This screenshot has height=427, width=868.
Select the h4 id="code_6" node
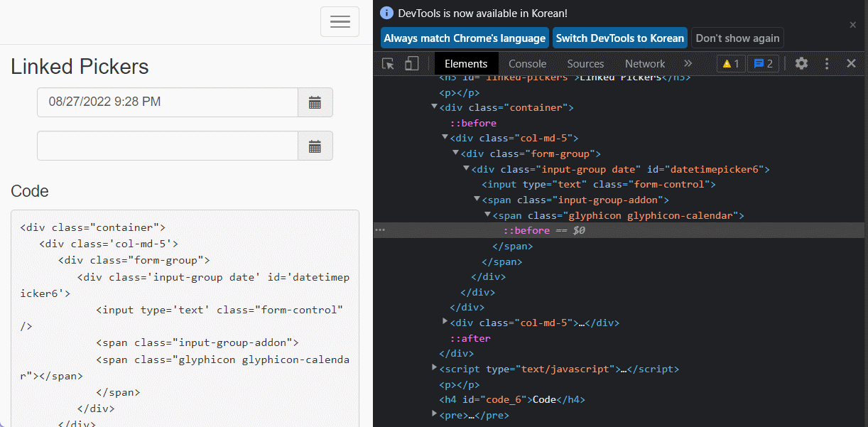(512, 400)
